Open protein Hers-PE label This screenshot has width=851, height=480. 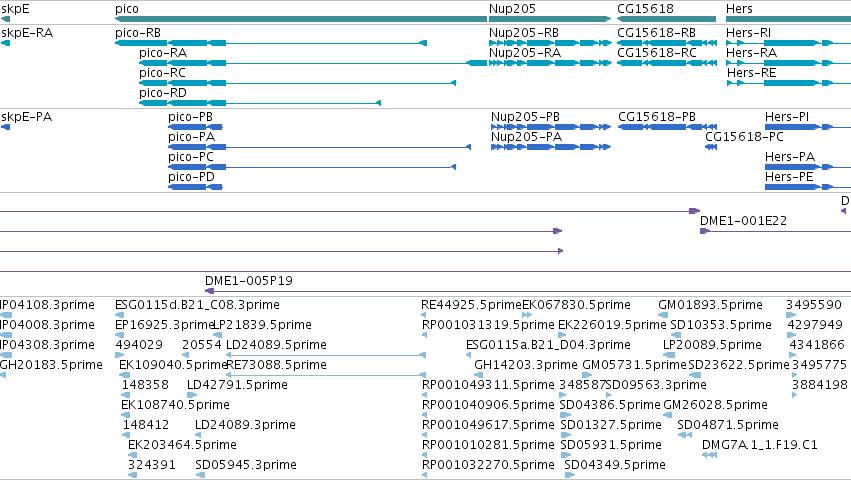(x=790, y=178)
